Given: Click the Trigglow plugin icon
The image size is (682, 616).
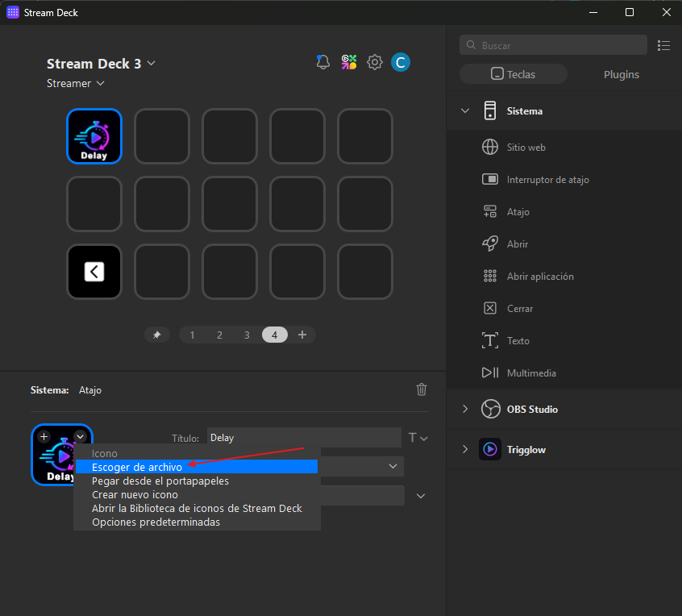Looking at the screenshot, I should 490,449.
